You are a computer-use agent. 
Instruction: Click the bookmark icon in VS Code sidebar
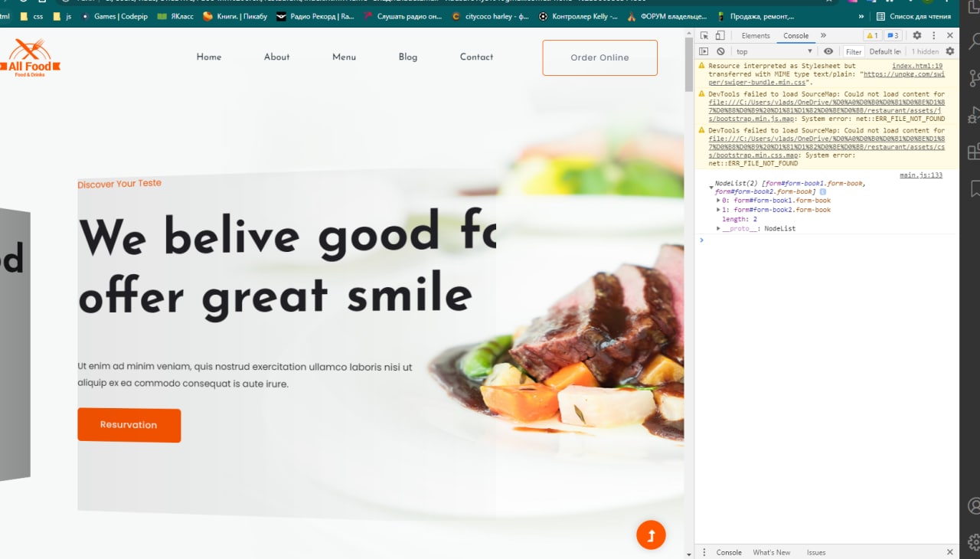(x=975, y=188)
